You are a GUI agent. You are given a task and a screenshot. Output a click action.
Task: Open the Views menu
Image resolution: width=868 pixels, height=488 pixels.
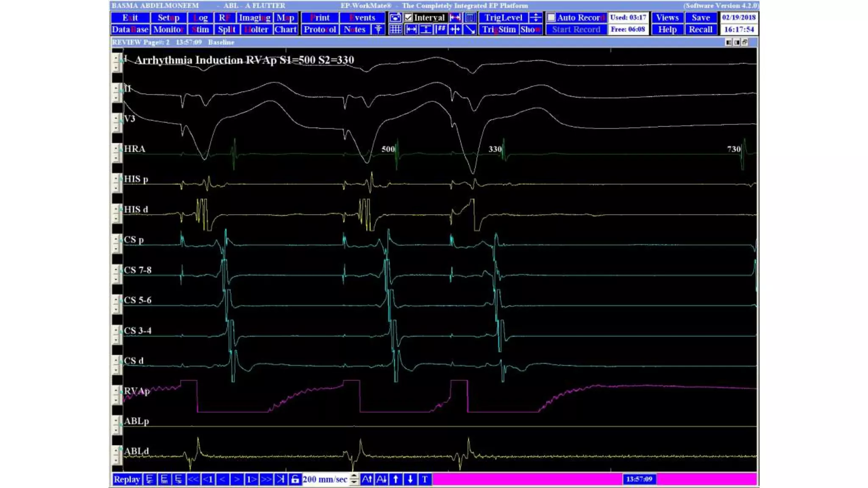pos(667,18)
